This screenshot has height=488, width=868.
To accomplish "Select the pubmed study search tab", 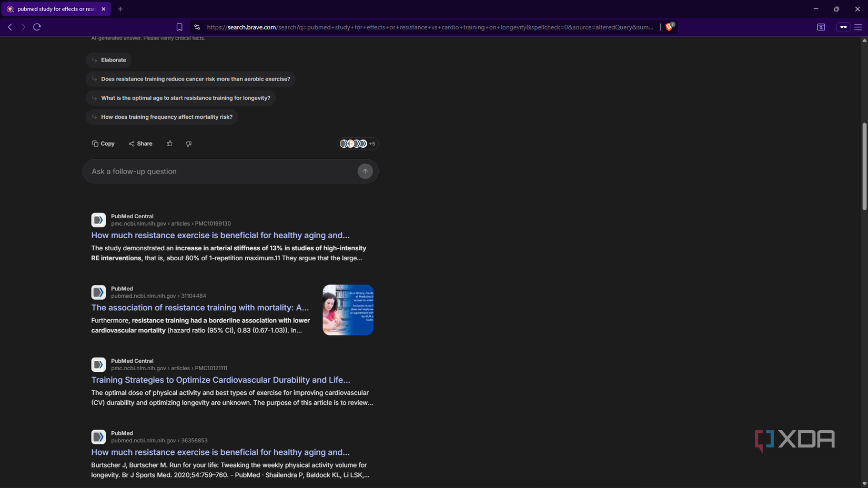I will click(x=56, y=9).
